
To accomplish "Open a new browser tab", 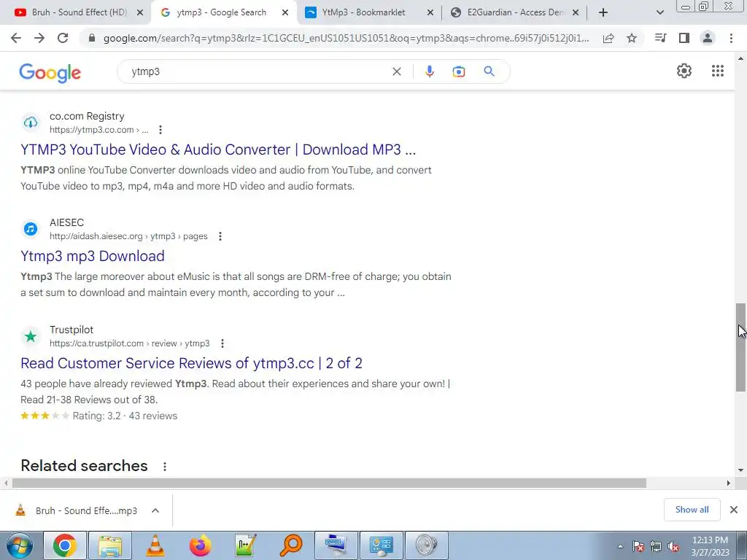I will tap(603, 12).
